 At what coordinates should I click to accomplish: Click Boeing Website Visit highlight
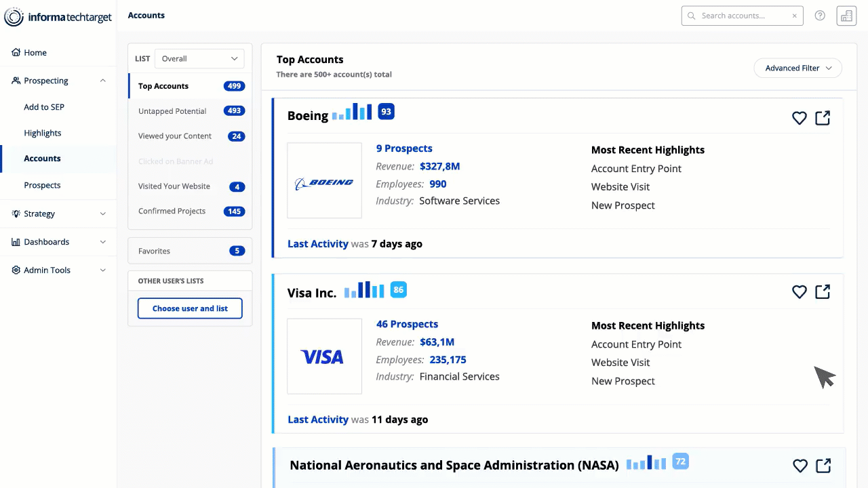tap(620, 187)
